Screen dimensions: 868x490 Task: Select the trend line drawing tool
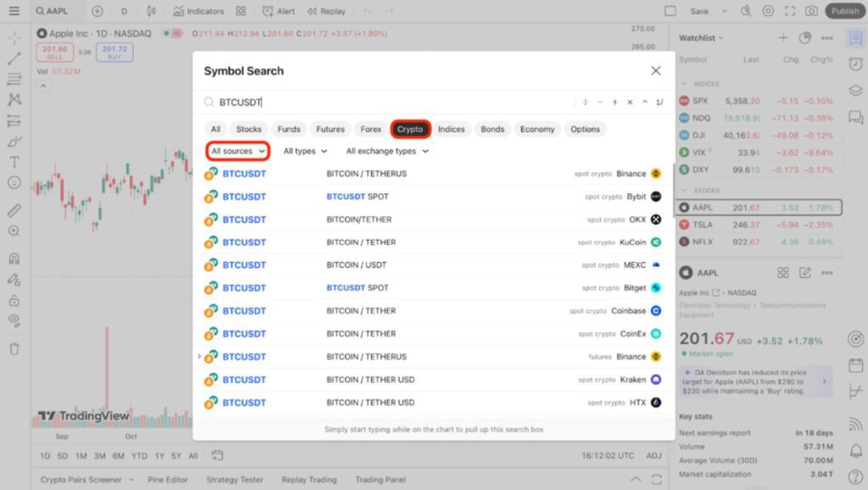point(14,58)
